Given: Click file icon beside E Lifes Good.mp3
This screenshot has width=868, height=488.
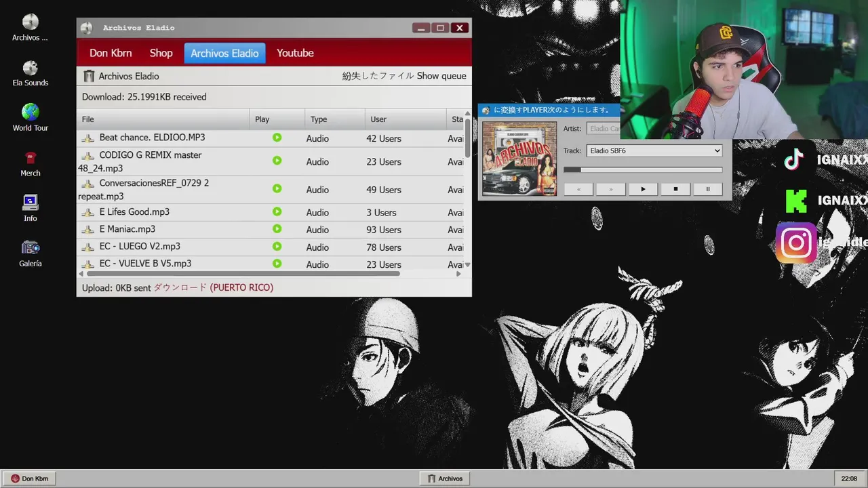Looking at the screenshot, I should point(87,212).
